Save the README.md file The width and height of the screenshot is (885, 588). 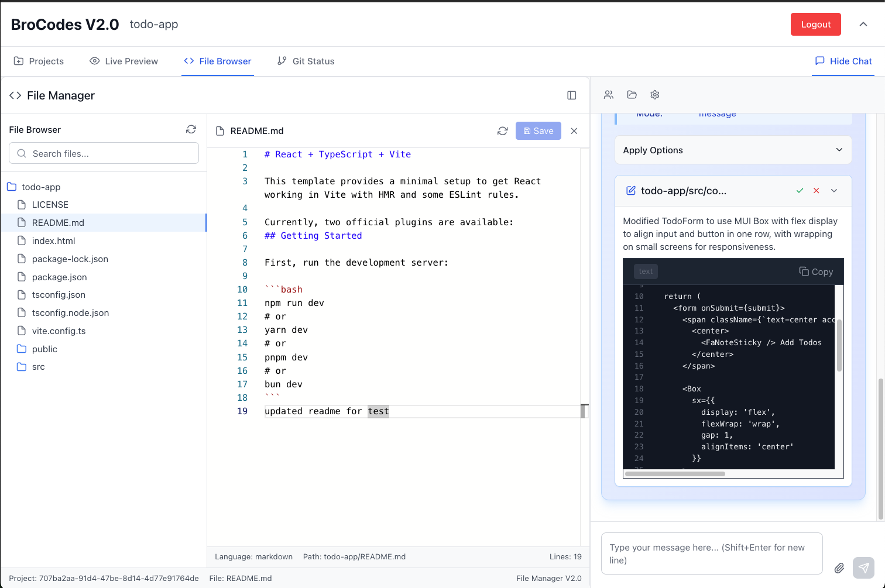tap(538, 131)
